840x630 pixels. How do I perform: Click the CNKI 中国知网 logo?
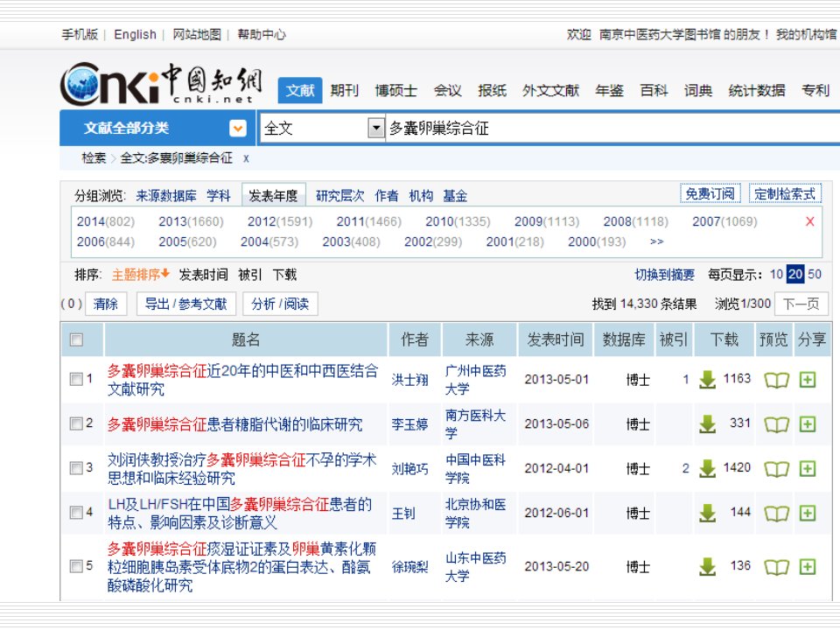tap(161, 84)
